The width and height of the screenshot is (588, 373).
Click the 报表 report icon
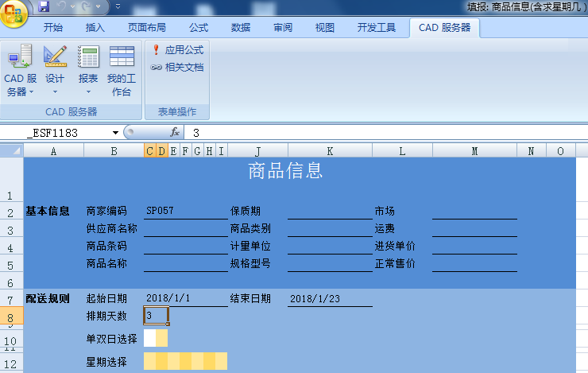coord(88,70)
